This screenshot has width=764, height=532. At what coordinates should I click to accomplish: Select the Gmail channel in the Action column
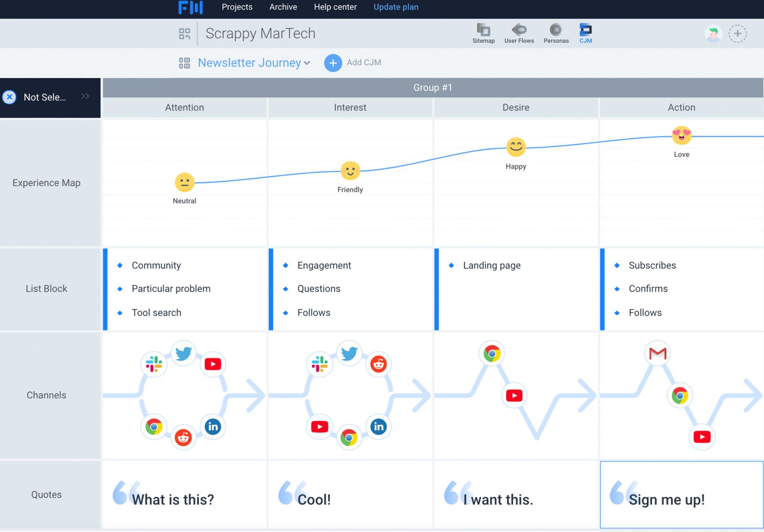tap(657, 353)
